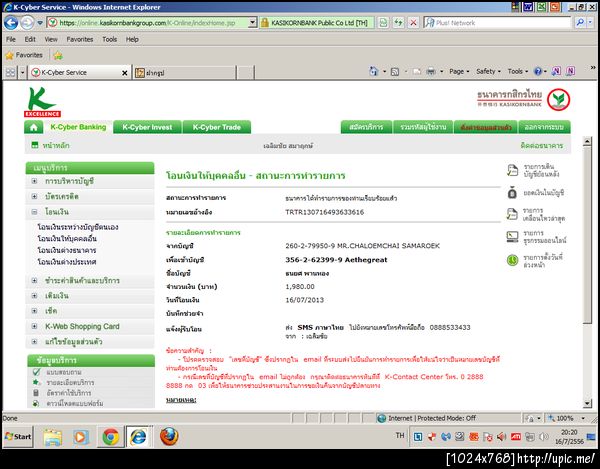Expand the บัตรเครดิต menu section
This screenshot has height=469, width=600.
click(x=34, y=196)
